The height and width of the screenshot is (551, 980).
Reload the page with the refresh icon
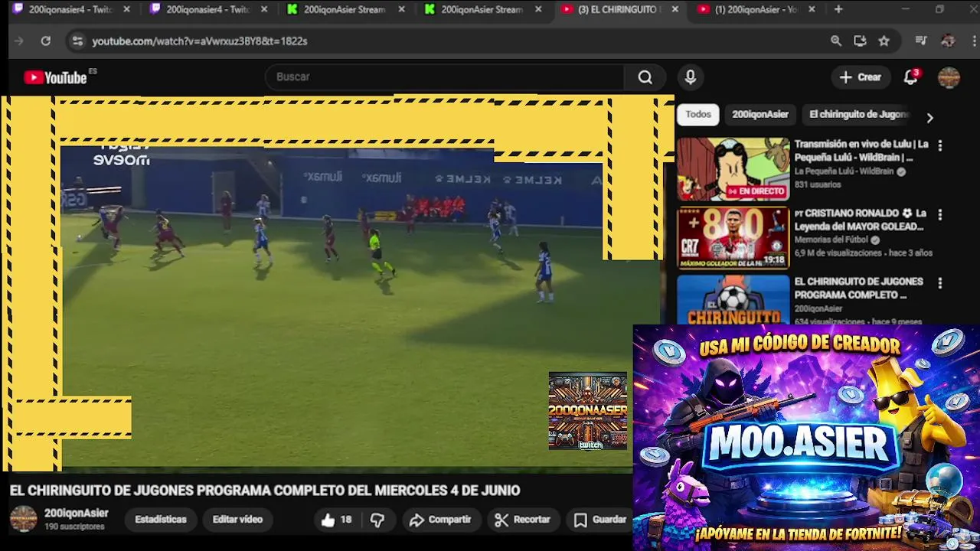tap(46, 41)
